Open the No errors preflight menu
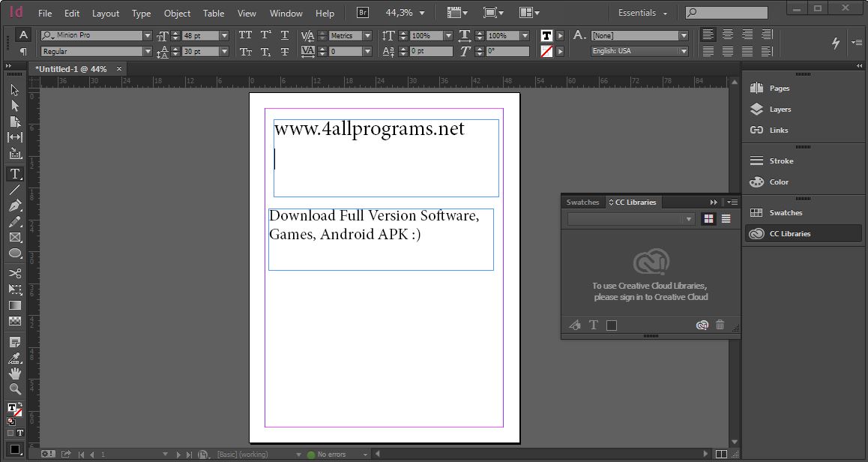This screenshot has width=868, height=462. point(365,454)
